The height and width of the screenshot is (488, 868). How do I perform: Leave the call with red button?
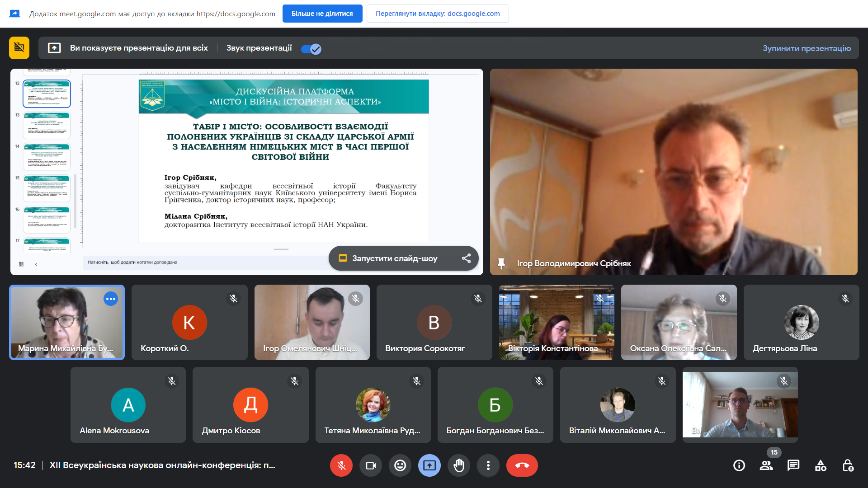[522, 465]
